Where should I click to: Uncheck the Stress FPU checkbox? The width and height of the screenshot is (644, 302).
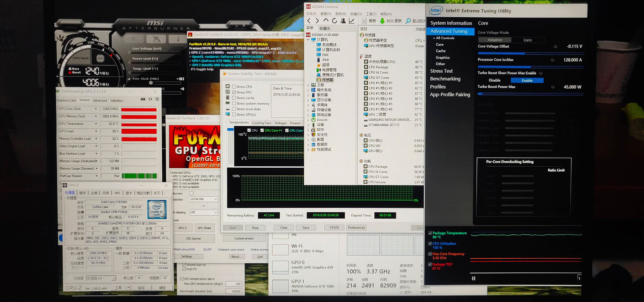(234, 92)
